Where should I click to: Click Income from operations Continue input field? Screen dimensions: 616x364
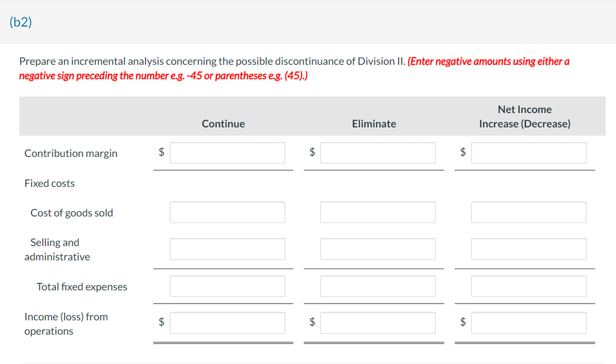click(x=227, y=322)
